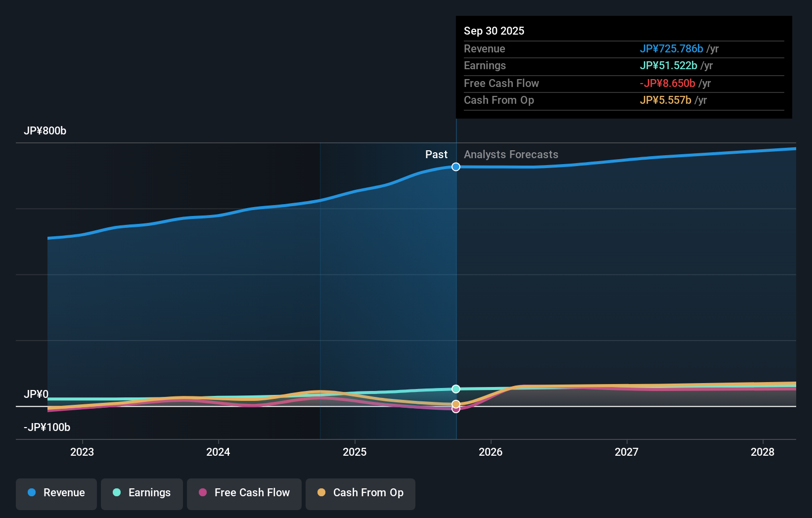
Task: Click the Past label above the chart
Action: [436, 154]
